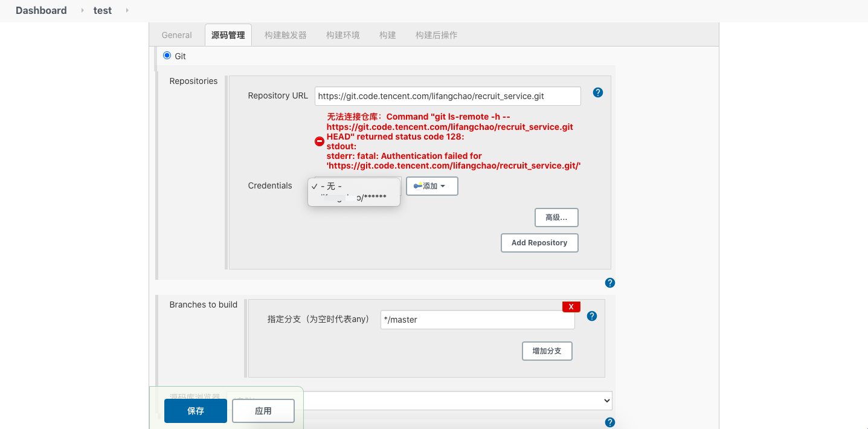Switch to 构建触发器 tab
This screenshot has height=429, width=868.
[286, 35]
